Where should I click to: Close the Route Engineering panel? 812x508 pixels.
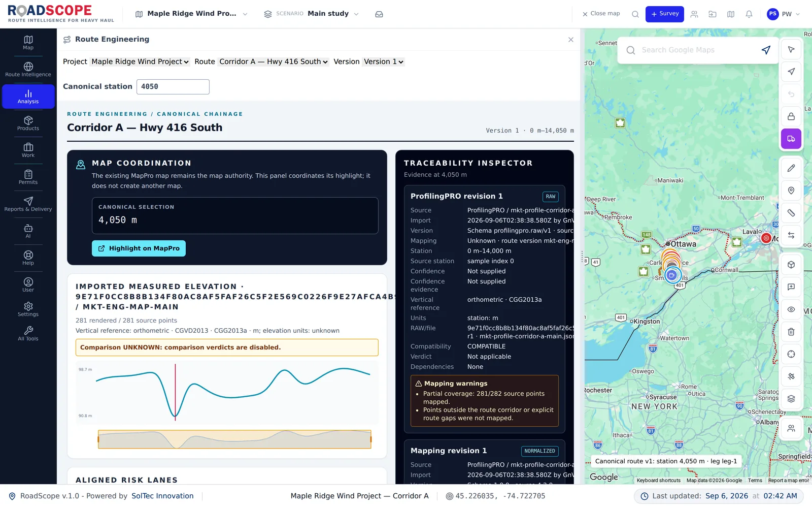(x=571, y=40)
